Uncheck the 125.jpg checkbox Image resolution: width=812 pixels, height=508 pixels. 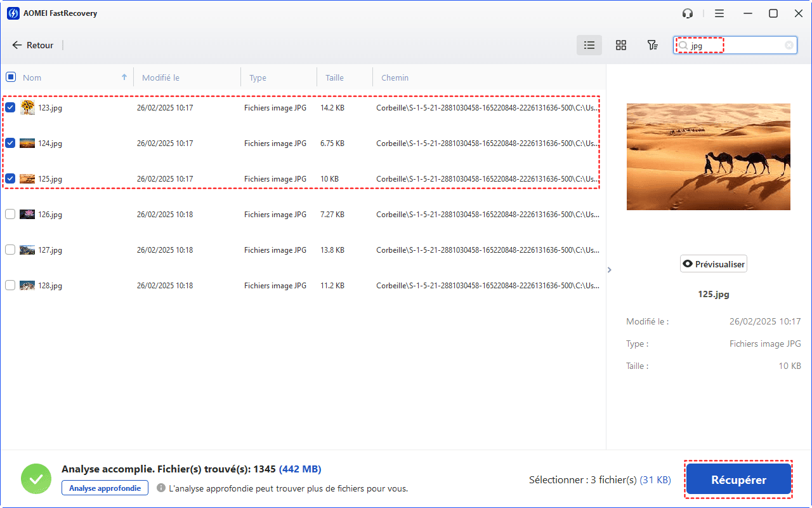point(10,179)
